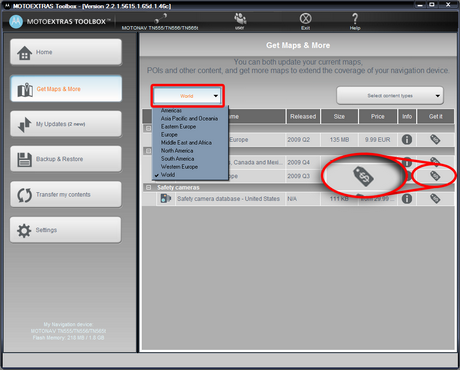The image size is (460, 370).
Task: Choose Western Europe in the region list
Action: pyautogui.click(x=179, y=167)
